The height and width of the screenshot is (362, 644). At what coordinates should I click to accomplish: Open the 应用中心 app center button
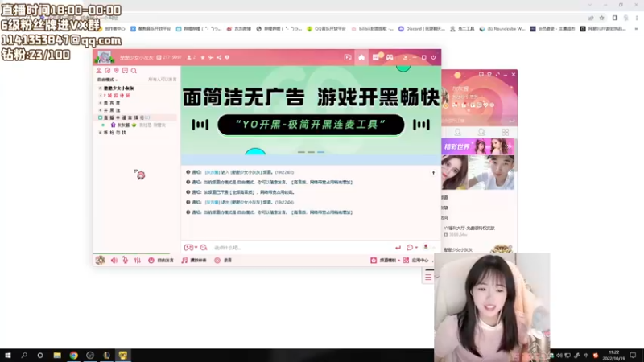[x=415, y=260]
